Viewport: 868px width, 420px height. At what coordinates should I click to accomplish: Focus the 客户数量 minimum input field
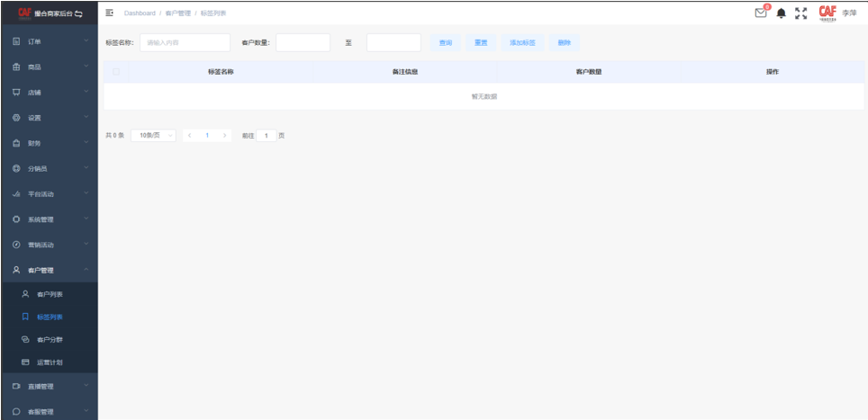303,42
